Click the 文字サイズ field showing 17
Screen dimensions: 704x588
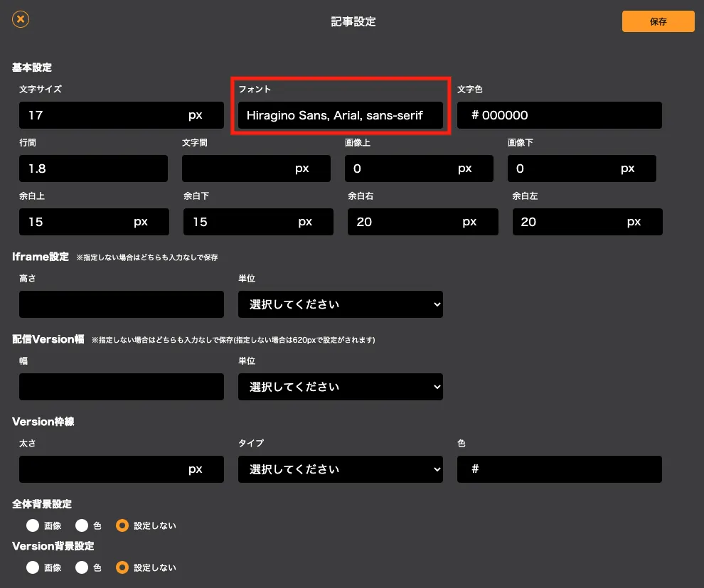(121, 115)
